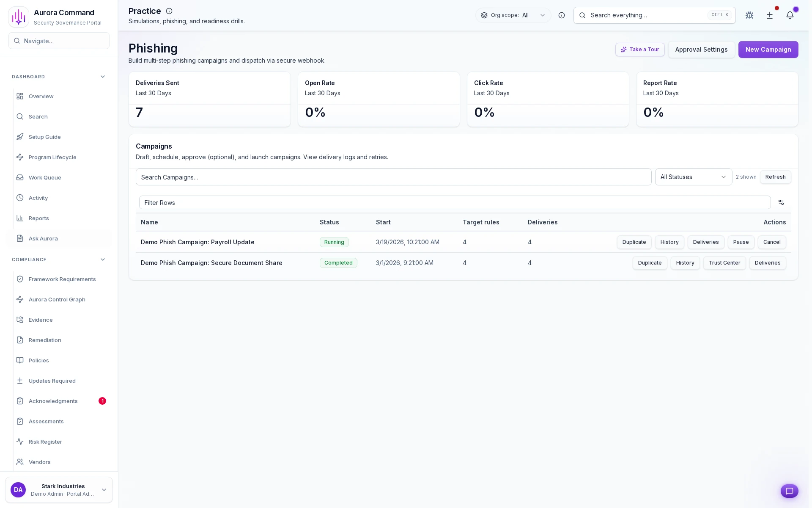The height and width of the screenshot is (508, 812).
Task: Click the layers icon beside Org scope
Action: pos(485,15)
